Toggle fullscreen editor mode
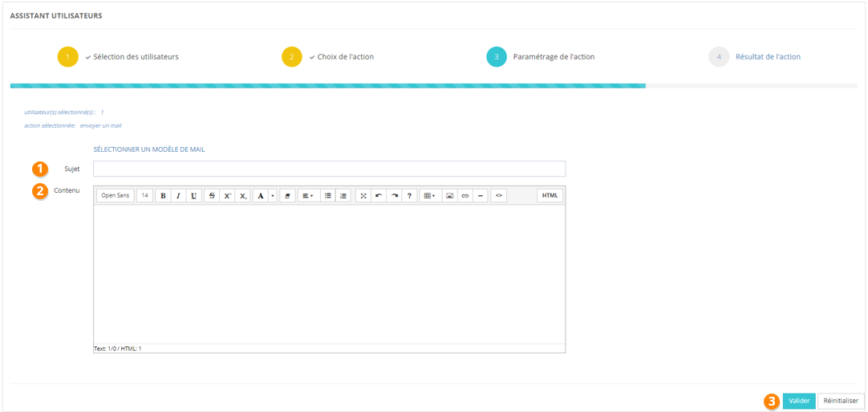Image resolution: width=868 pixels, height=412 pixels. (363, 195)
